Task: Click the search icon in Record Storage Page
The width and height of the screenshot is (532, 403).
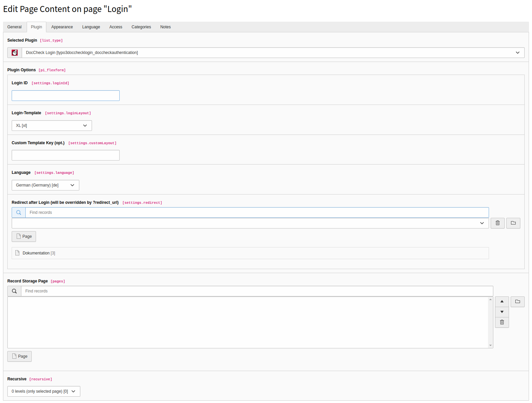Action: (14, 291)
